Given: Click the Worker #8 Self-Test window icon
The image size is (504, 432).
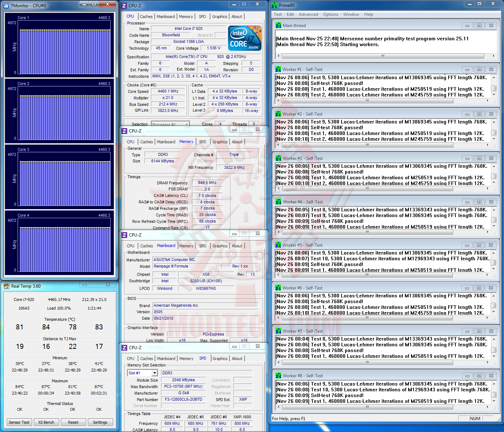Looking at the screenshot, I should tap(278, 376).
